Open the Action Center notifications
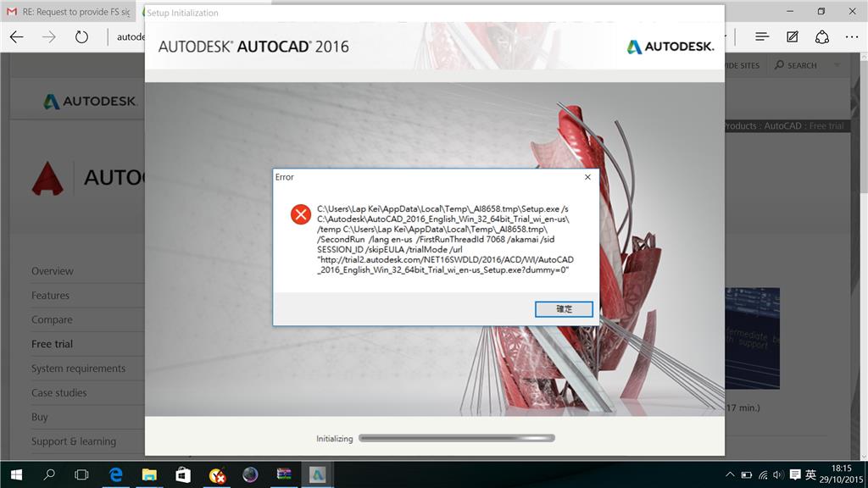Viewport: 868px width, 488px height. click(x=795, y=474)
